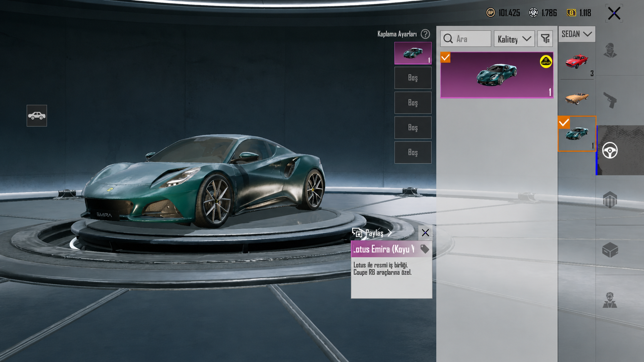Viewport: 644px width, 362px height.
Task: Select the first empty Boş slot
Action: pos(413,78)
